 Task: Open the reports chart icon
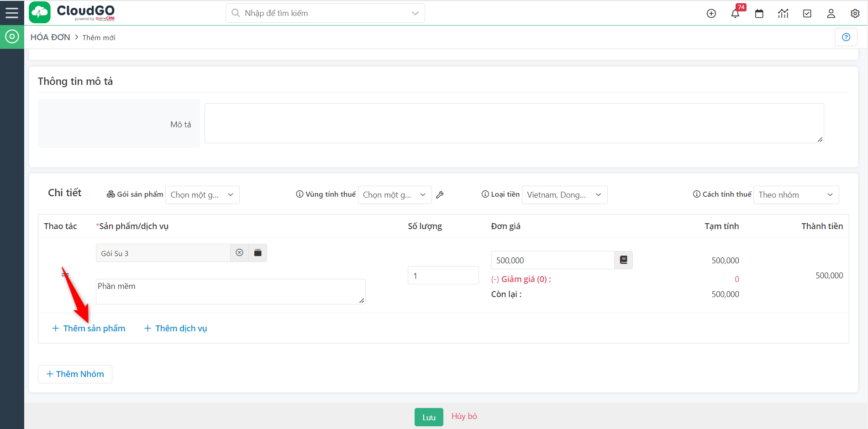[x=783, y=14]
